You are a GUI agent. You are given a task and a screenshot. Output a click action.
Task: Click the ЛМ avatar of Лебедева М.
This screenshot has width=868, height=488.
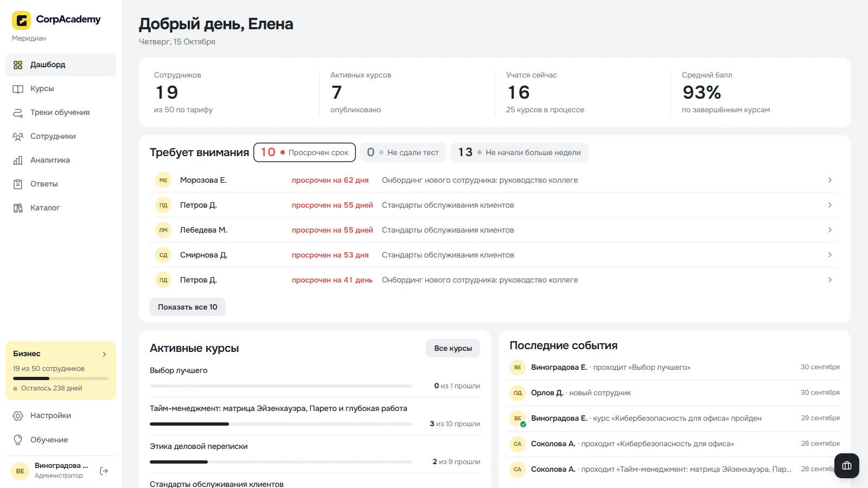(x=163, y=230)
